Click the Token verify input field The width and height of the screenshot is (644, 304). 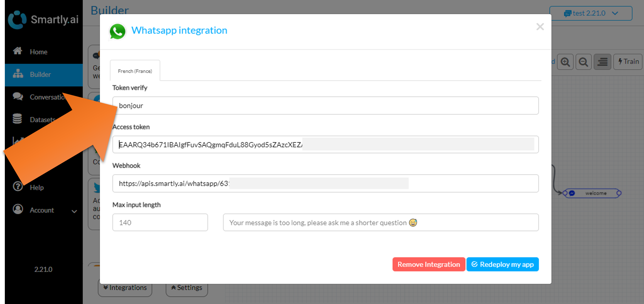click(x=325, y=105)
